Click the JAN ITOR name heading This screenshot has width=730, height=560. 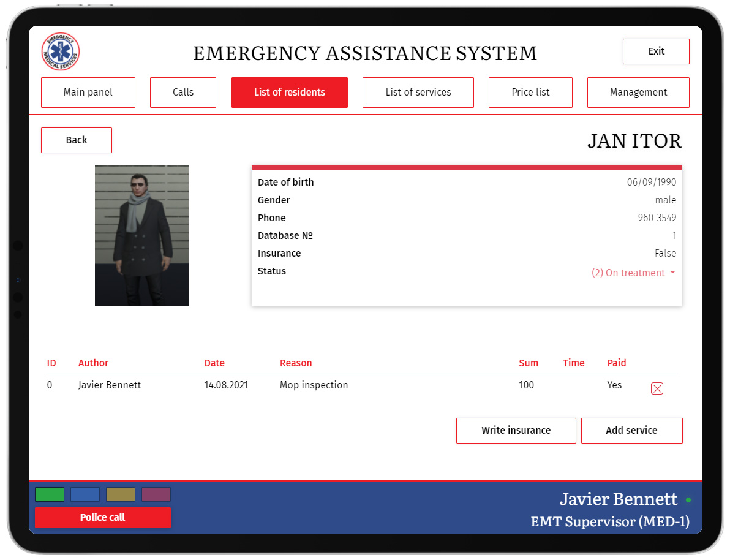[x=634, y=141]
